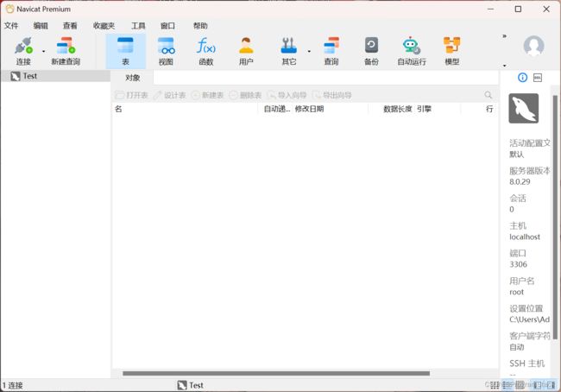This screenshot has height=392, width=561.
Task: Click the user avatar profile icon
Action: 533,46
